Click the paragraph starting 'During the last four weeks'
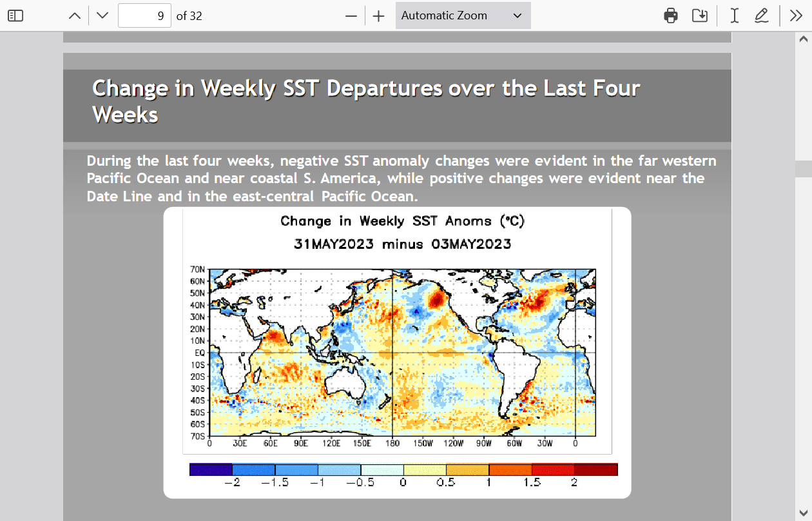This screenshot has width=812, height=521. [401, 179]
